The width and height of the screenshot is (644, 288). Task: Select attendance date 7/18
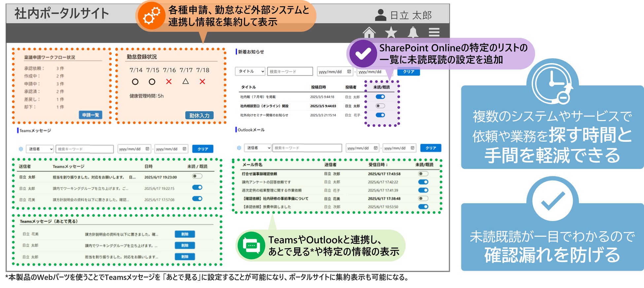click(x=203, y=70)
